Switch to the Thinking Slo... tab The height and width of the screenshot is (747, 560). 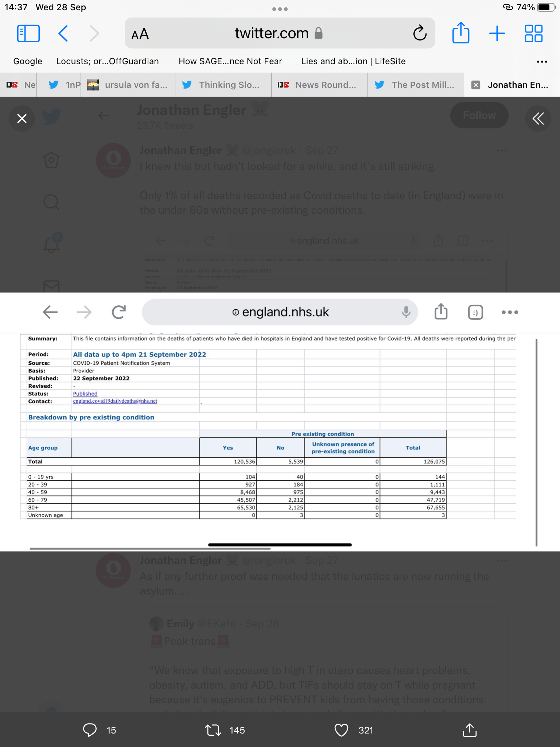(223, 85)
